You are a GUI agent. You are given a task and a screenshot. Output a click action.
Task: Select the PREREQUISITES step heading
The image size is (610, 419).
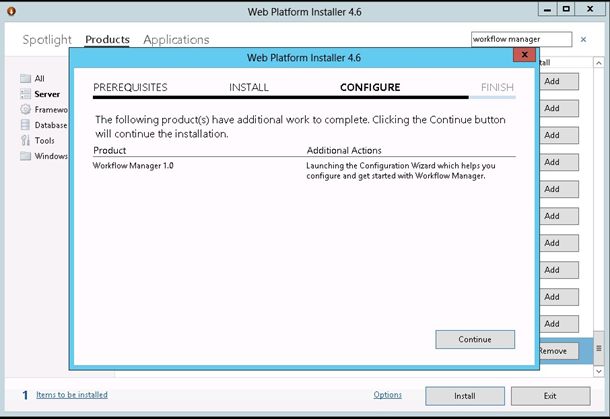pos(130,87)
